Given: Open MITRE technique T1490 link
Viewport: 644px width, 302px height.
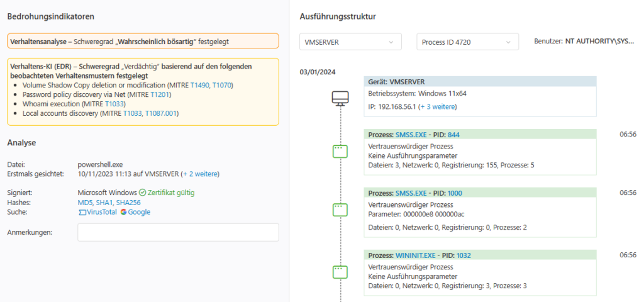Looking at the screenshot, I should (199, 85).
